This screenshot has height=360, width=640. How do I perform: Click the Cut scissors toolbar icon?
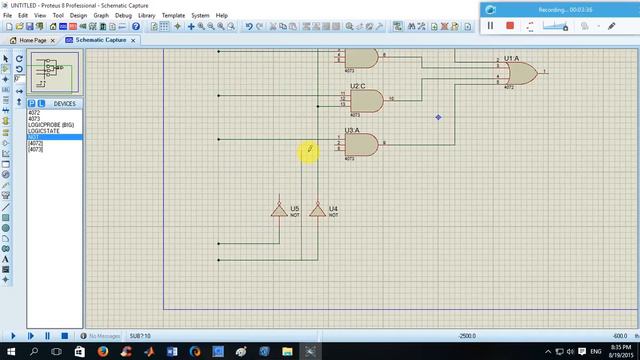273,27
